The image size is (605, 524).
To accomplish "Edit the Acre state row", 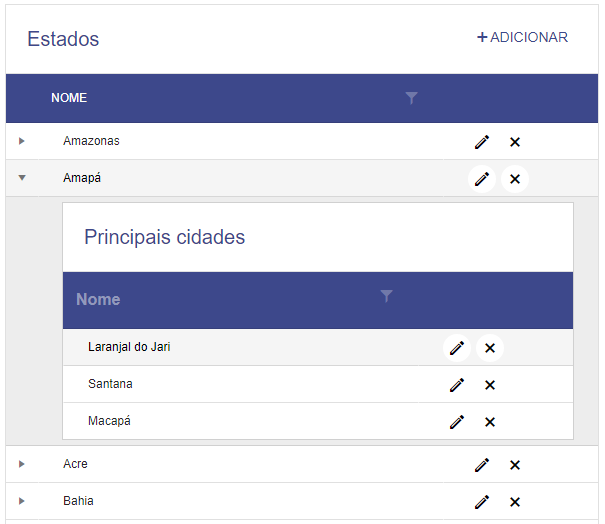I will (x=482, y=465).
